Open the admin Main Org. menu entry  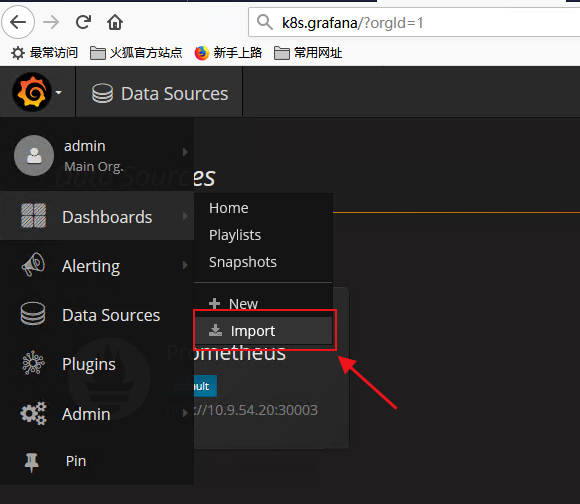click(97, 155)
